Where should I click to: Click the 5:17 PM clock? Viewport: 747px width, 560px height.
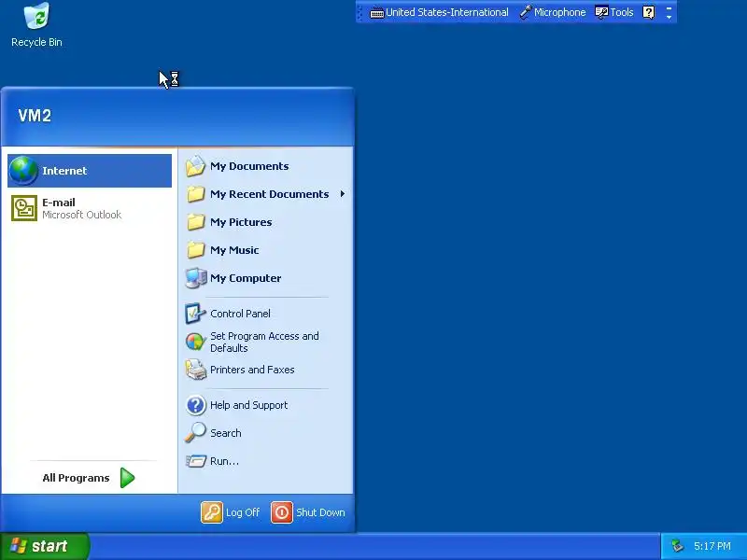click(x=712, y=546)
